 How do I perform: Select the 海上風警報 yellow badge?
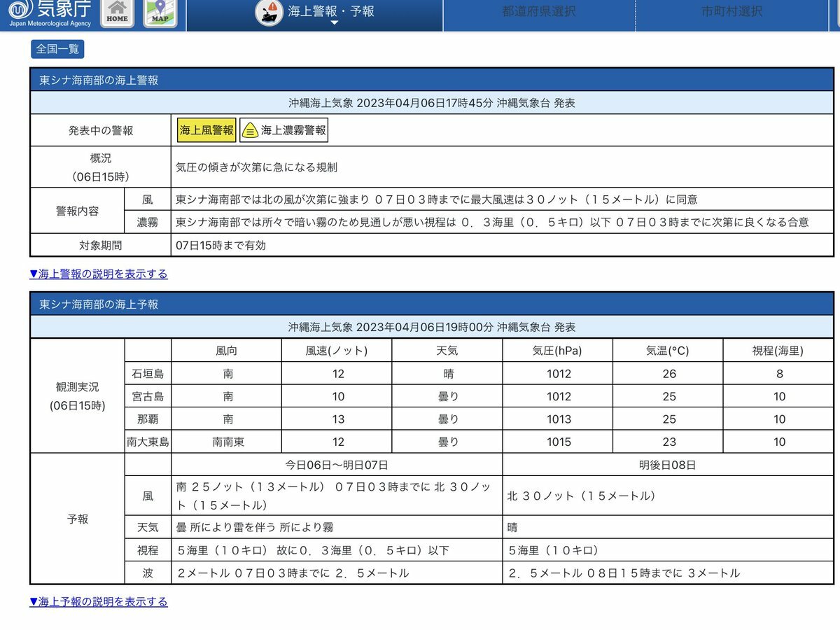click(x=206, y=130)
